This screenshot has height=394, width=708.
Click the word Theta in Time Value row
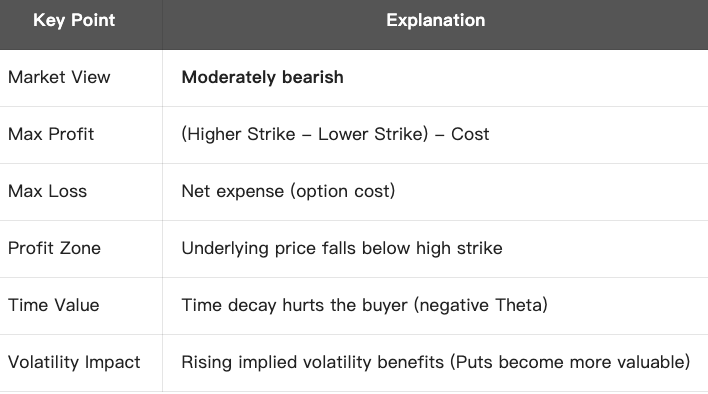[518, 305]
